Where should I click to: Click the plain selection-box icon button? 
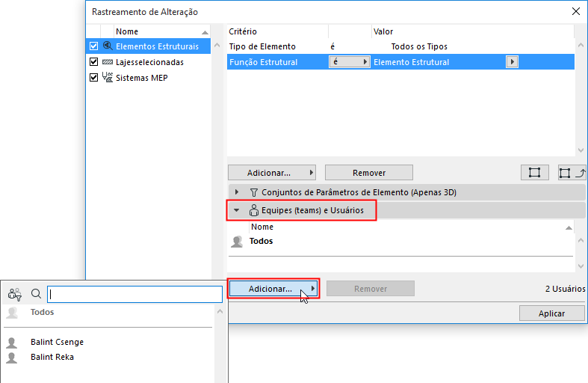[534, 173]
